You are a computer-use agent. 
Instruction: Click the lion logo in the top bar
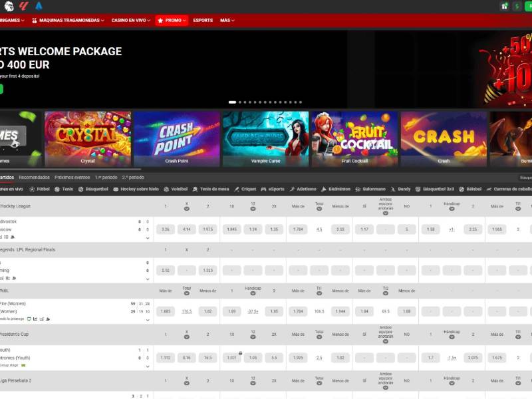coord(9,6)
